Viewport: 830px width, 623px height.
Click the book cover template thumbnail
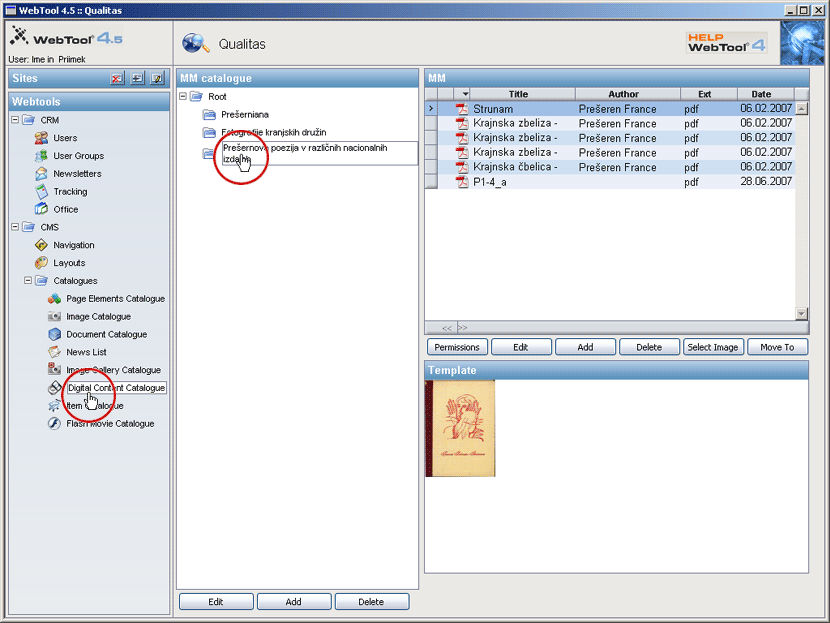[x=460, y=428]
